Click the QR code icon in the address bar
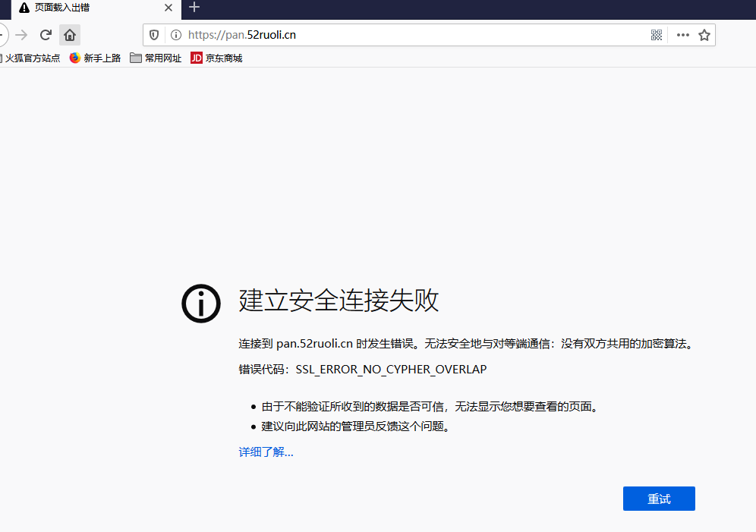756x532 pixels. pyautogui.click(x=656, y=34)
